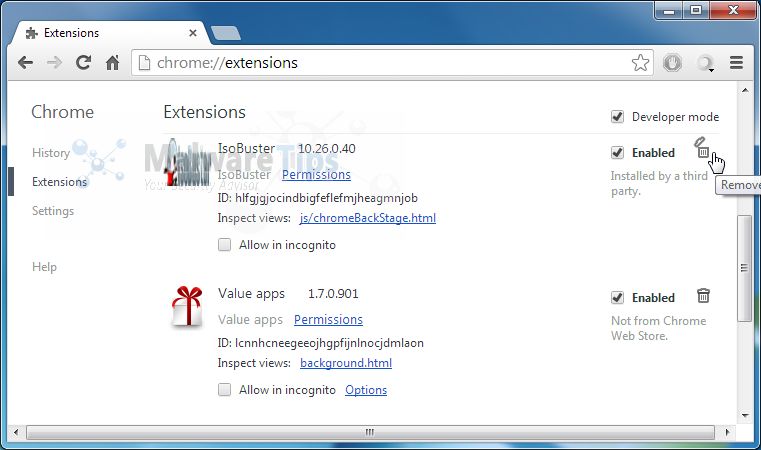This screenshot has height=450, width=761.
Task: Click the forward navigation arrow
Action: tap(54, 63)
